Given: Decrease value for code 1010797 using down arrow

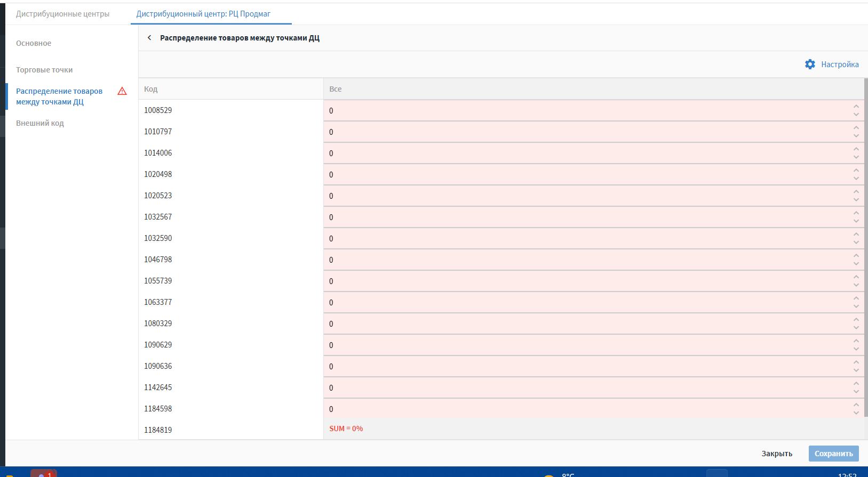Looking at the screenshot, I should point(856,136).
